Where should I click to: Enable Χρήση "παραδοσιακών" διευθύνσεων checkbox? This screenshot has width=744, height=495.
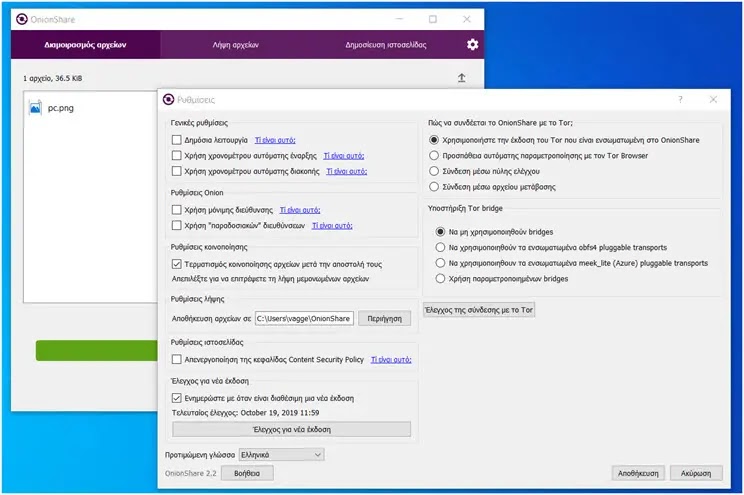coord(177,225)
